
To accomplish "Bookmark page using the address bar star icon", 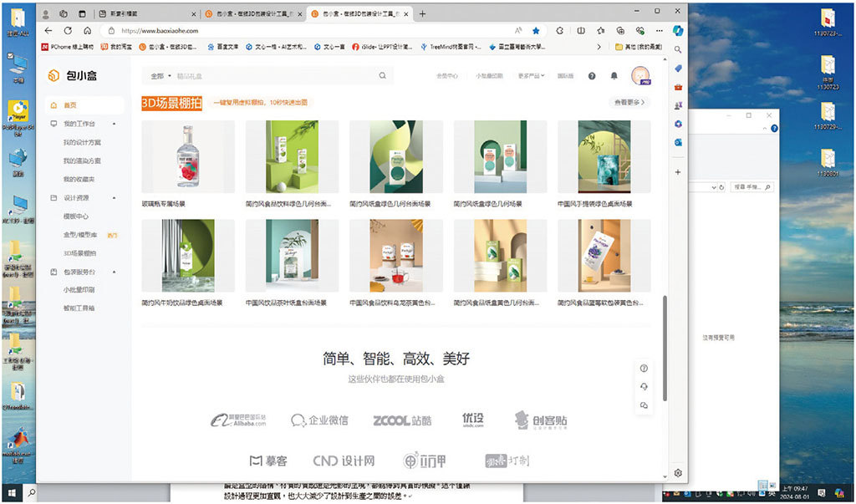I will [536, 31].
